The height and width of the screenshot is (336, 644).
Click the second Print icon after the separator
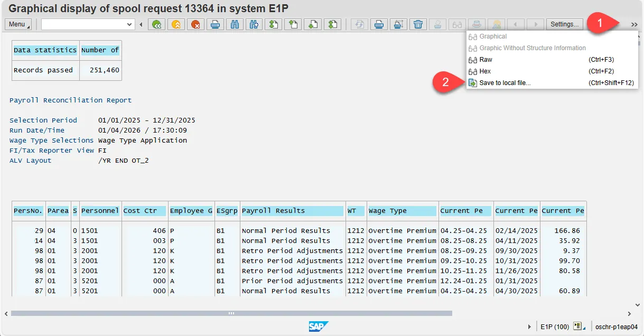379,24
